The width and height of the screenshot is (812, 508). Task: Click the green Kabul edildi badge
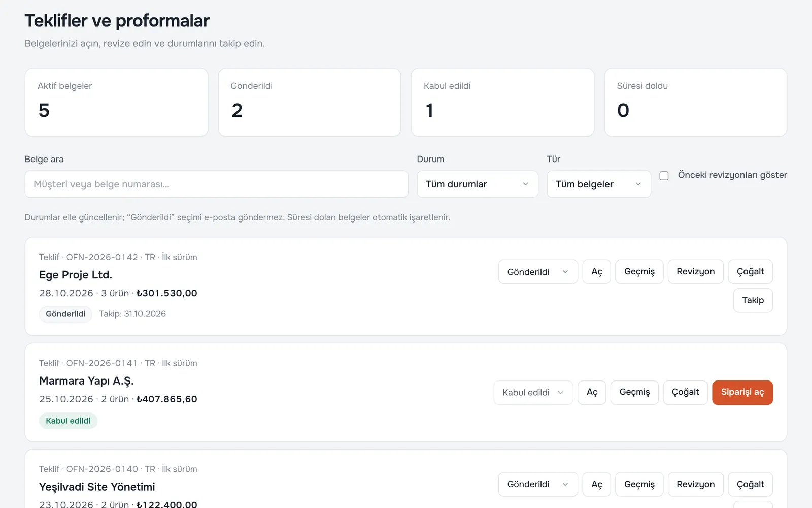coord(68,421)
